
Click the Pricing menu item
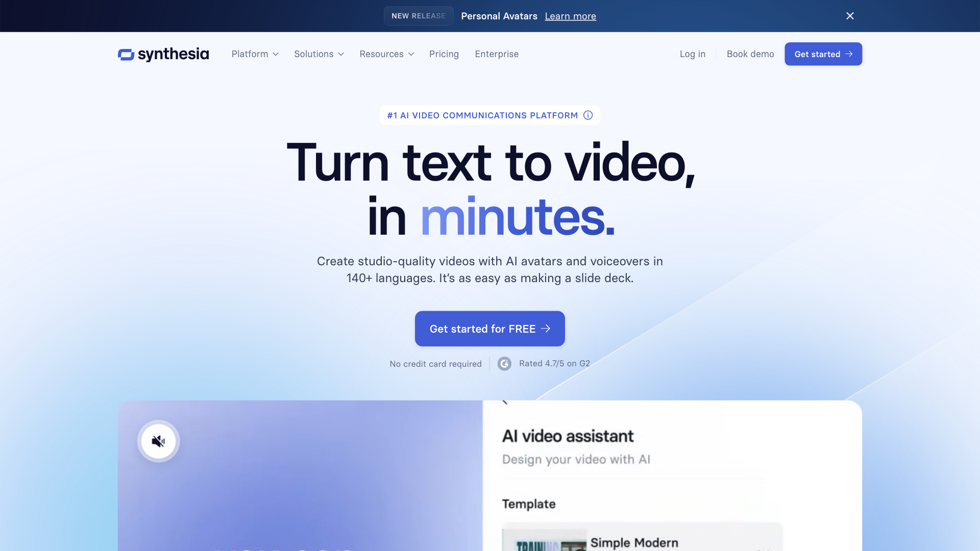(444, 54)
